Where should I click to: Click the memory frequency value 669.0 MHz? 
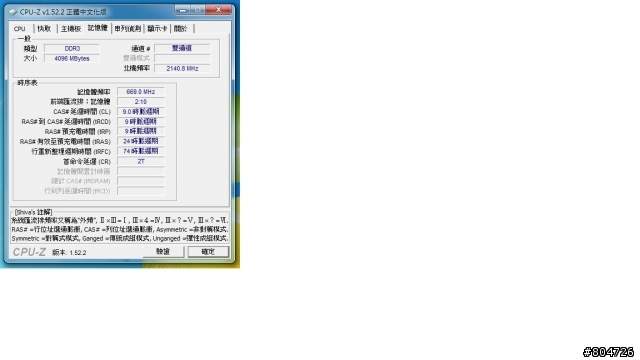141,92
